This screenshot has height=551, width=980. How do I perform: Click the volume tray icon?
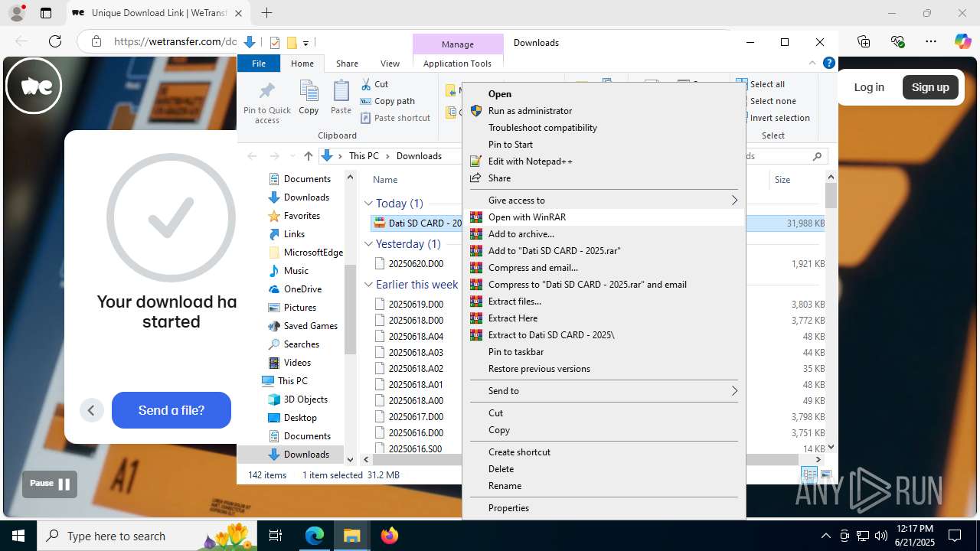(881, 536)
